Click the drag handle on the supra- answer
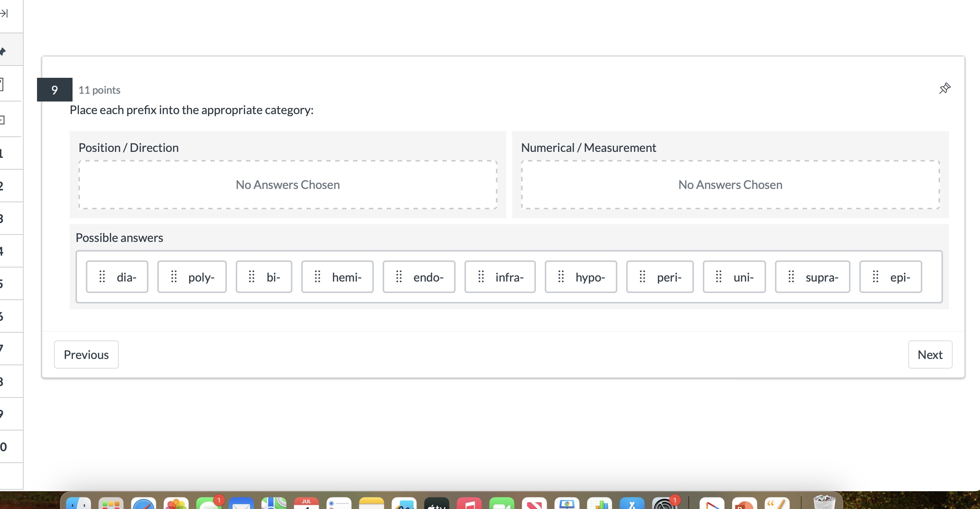 791,277
